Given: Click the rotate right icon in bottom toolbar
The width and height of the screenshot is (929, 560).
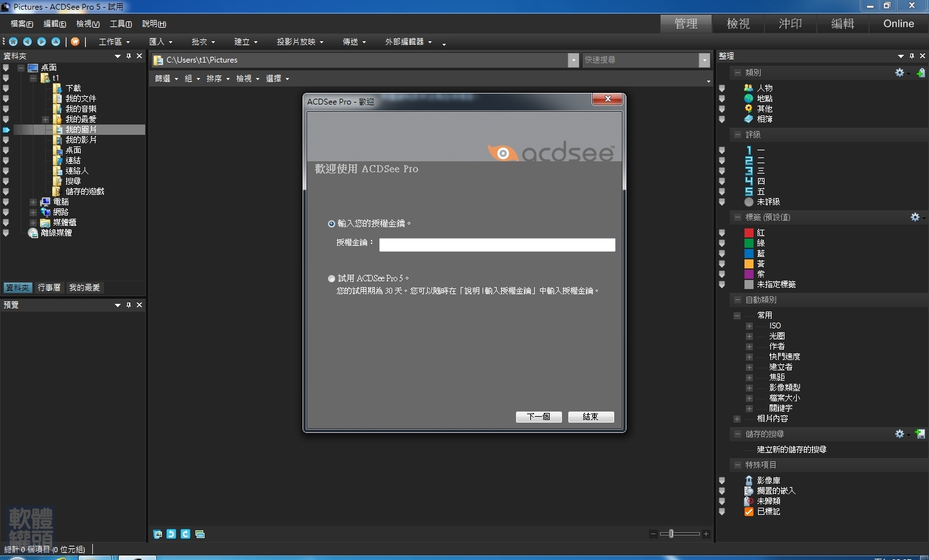Looking at the screenshot, I should point(185,534).
